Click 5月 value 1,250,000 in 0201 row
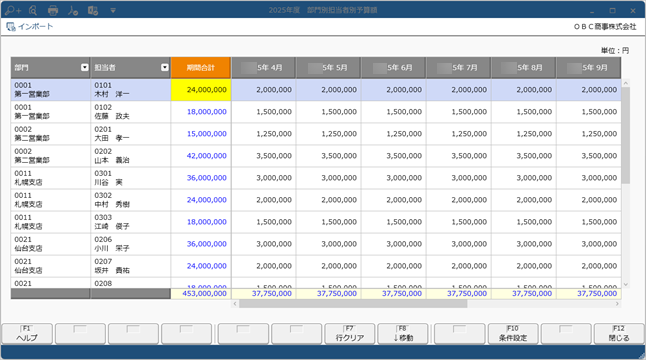 click(x=328, y=134)
